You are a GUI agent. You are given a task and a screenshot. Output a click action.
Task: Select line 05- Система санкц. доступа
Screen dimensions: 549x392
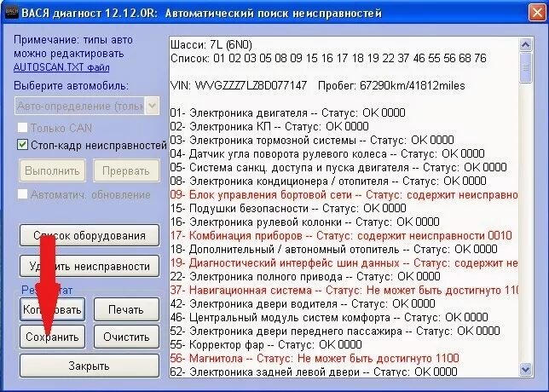pyautogui.click(x=338, y=167)
